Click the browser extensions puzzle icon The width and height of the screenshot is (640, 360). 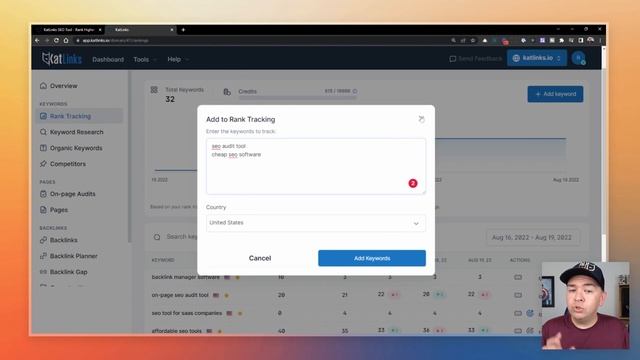[x=561, y=40]
